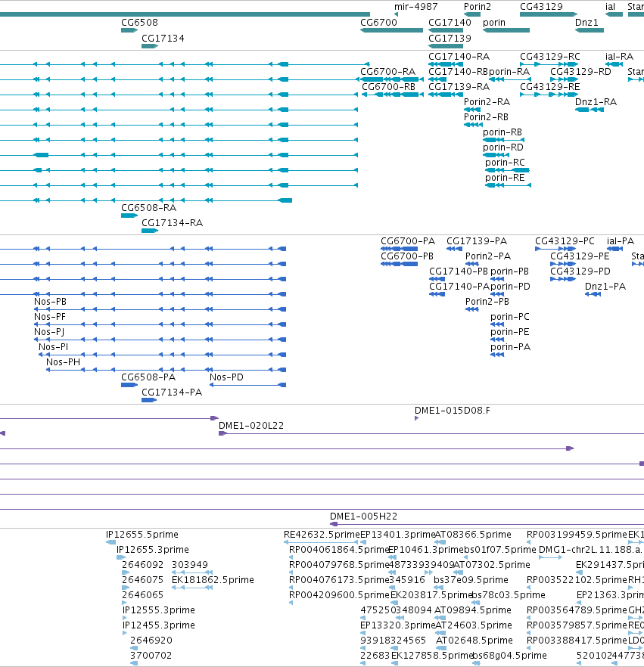The image size is (644, 667).
Task: Click the DME1-020L22 clone label
Action: [251, 426]
